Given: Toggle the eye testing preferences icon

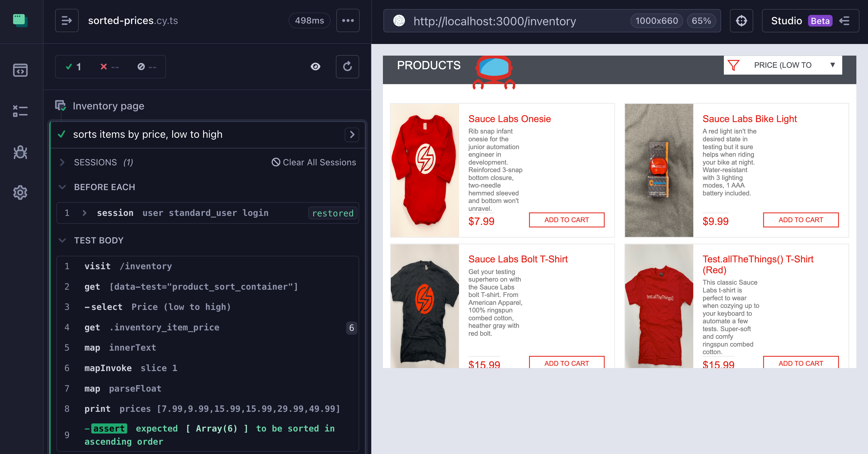Looking at the screenshot, I should [315, 67].
